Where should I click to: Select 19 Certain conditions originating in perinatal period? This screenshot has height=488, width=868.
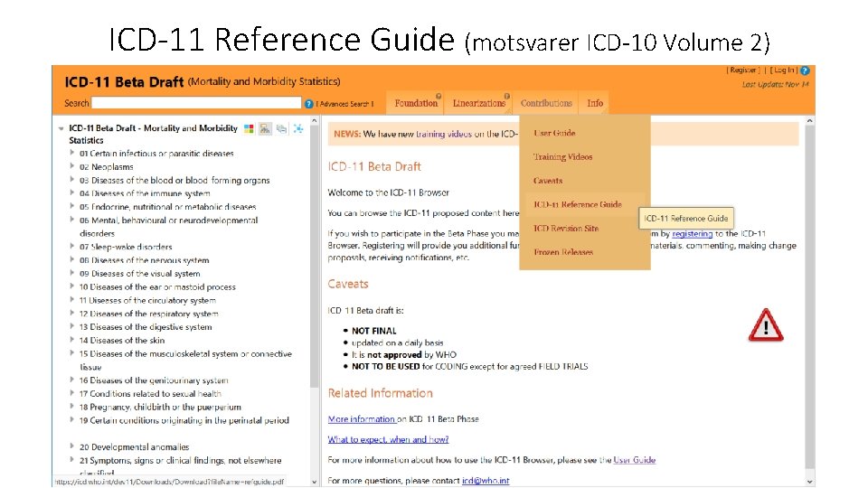[x=184, y=420]
